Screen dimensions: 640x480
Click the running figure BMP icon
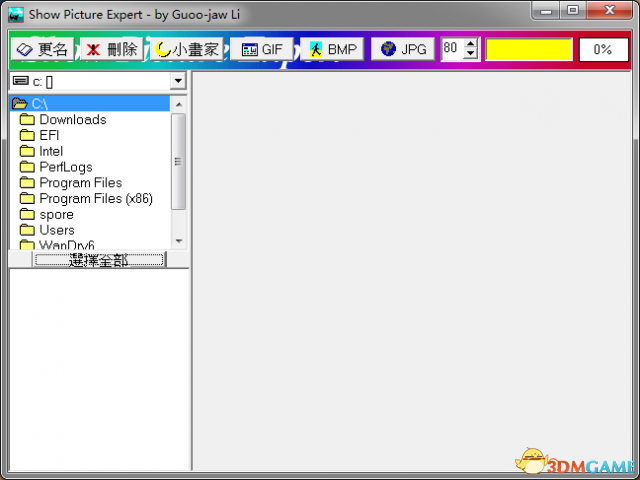316,49
